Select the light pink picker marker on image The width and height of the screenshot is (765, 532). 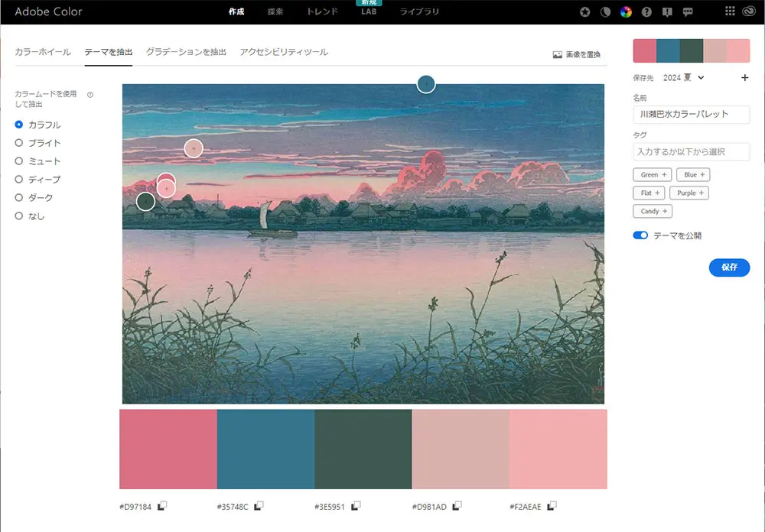(166, 188)
